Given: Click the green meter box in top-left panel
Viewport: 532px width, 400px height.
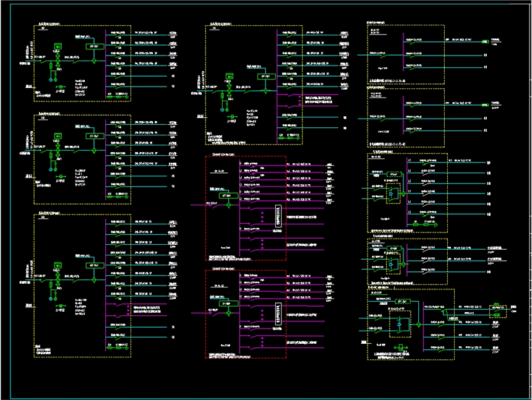Looking at the screenshot, I should point(58,46).
